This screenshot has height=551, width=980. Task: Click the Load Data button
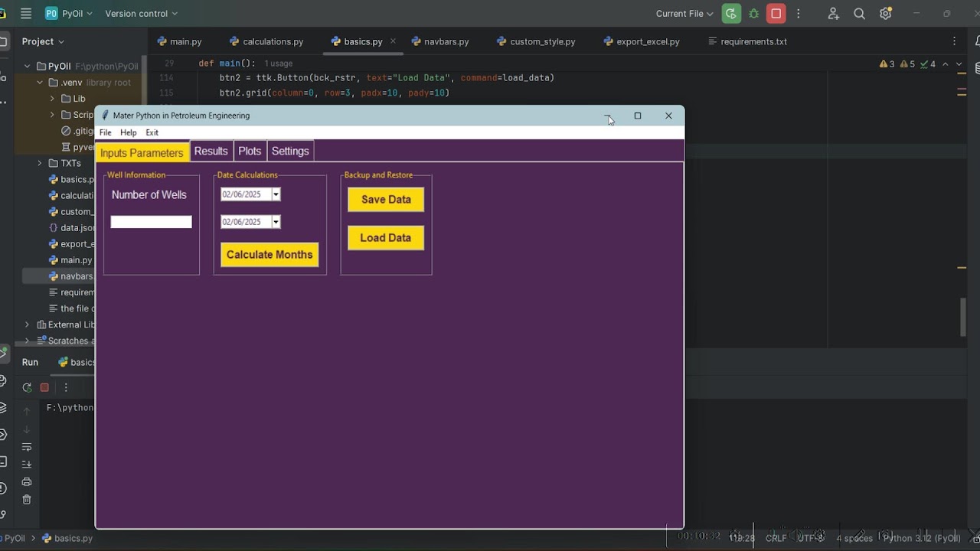coord(386,238)
